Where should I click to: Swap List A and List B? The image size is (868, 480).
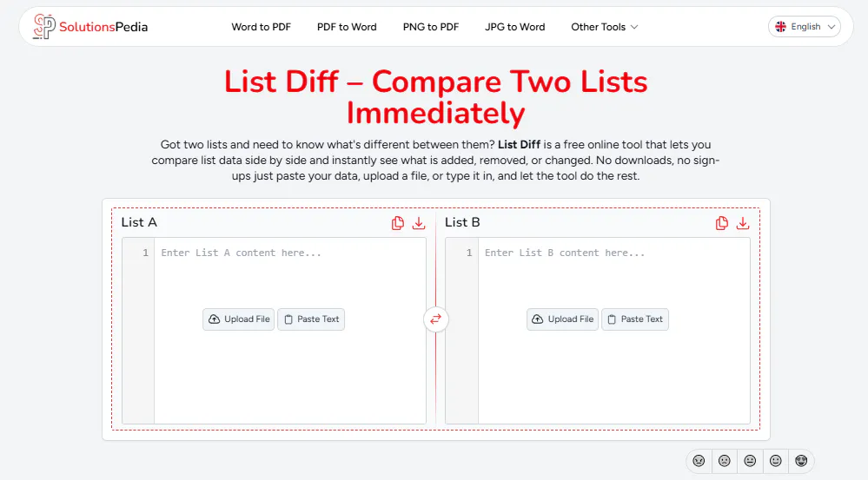(435, 319)
